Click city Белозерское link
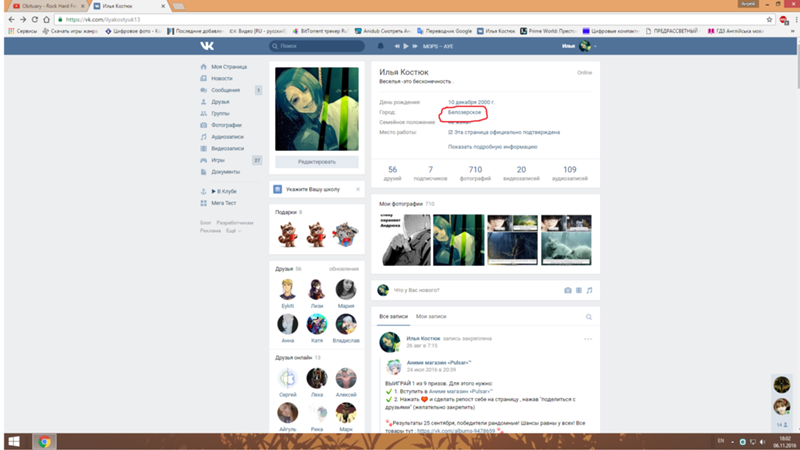 (464, 112)
